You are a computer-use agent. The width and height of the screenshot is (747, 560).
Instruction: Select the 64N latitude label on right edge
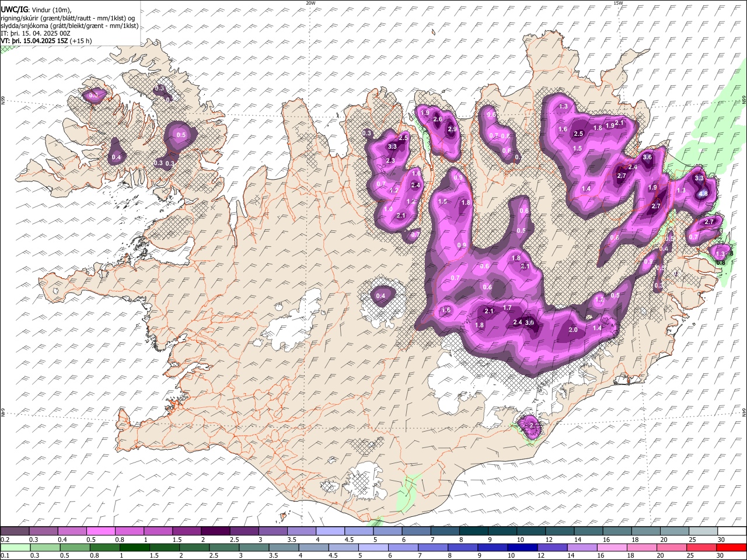click(x=744, y=412)
